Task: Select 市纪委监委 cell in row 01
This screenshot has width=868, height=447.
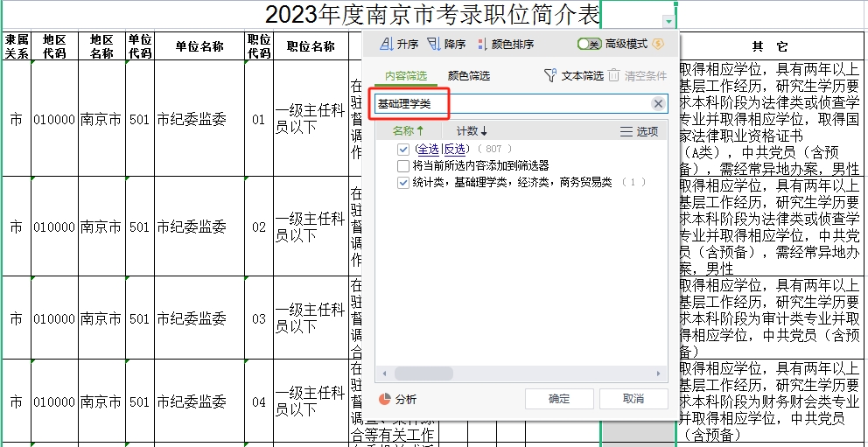Action: point(199,119)
